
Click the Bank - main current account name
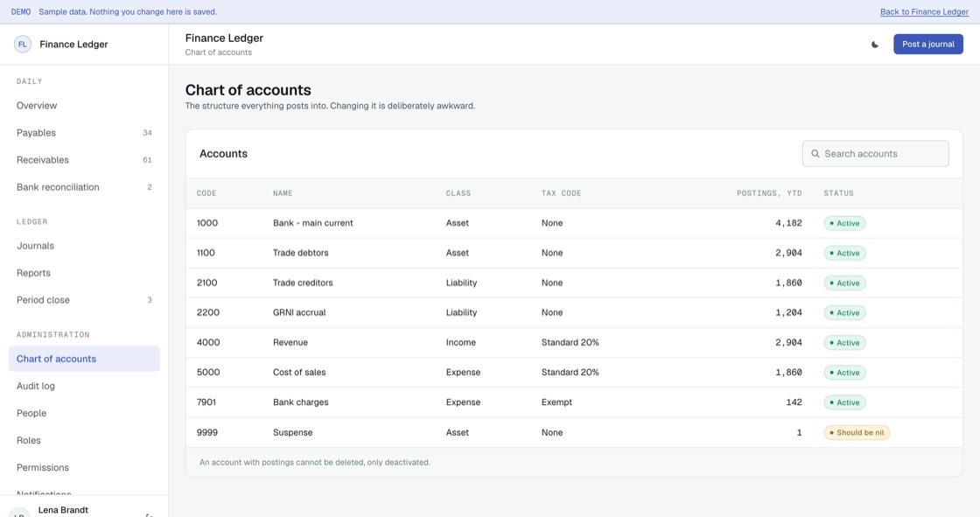coord(312,223)
